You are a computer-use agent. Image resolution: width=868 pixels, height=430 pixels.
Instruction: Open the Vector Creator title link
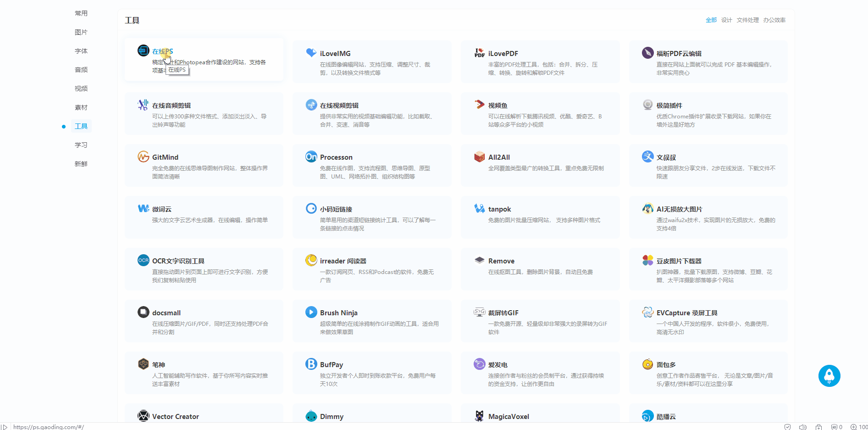click(x=176, y=417)
